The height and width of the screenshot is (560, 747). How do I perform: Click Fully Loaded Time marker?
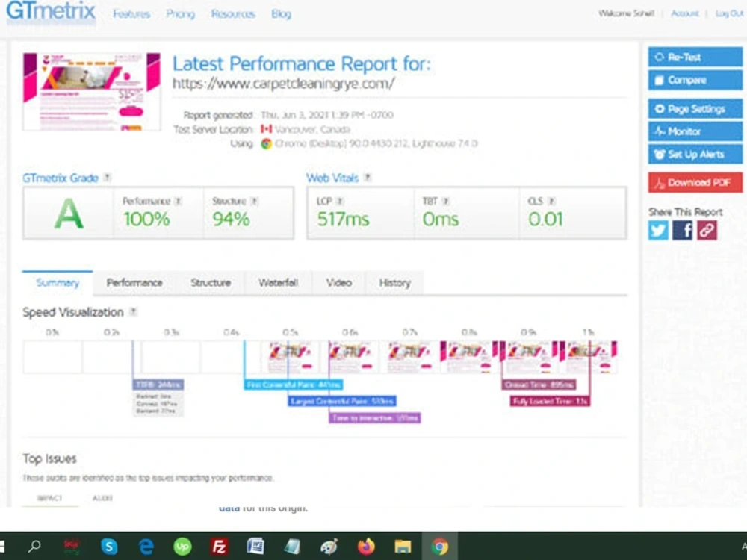point(551,402)
